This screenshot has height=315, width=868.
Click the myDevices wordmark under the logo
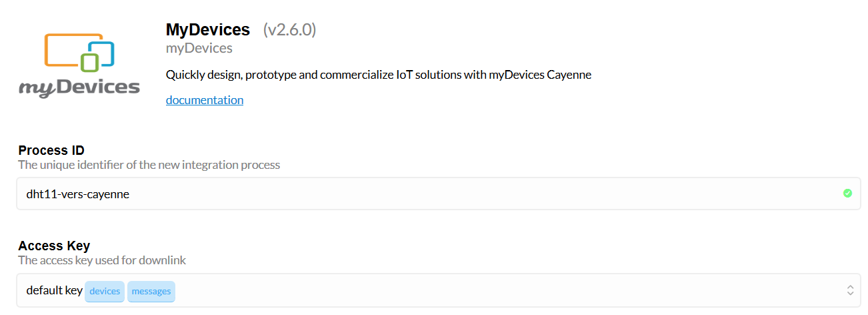point(79,87)
